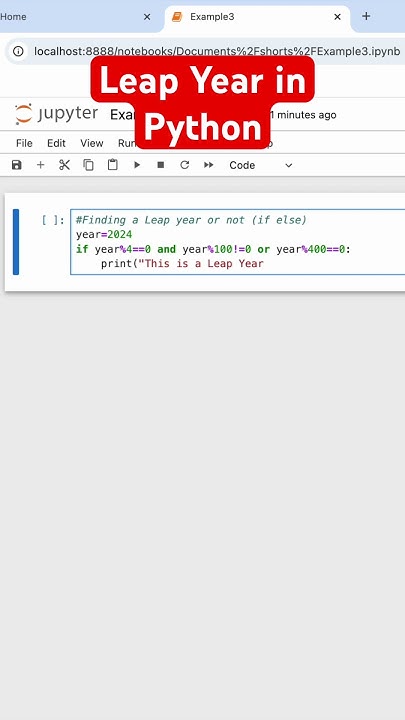The width and height of the screenshot is (405, 720).
Task: Open a new browser tab
Action: tap(366, 17)
